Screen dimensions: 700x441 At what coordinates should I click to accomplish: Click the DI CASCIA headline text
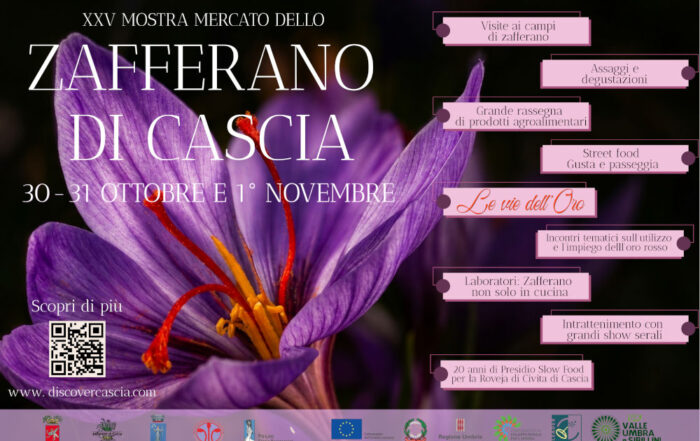[x=211, y=137]
